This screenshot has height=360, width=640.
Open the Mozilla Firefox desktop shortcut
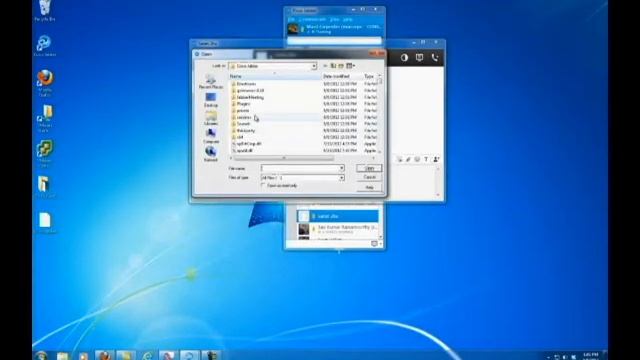click(45, 83)
